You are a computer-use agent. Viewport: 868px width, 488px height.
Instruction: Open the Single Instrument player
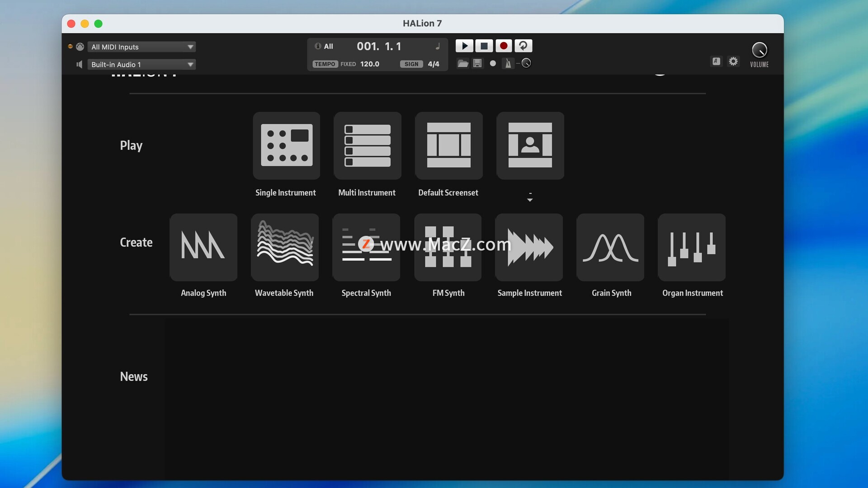(x=286, y=145)
